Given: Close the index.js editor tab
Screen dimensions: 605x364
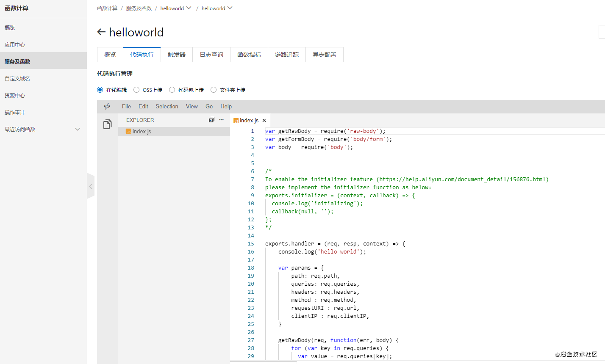Looking at the screenshot, I should click(x=264, y=121).
